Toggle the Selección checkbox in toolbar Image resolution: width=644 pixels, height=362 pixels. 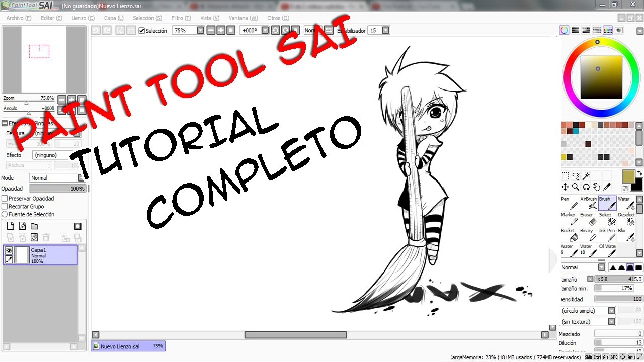click(x=142, y=31)
